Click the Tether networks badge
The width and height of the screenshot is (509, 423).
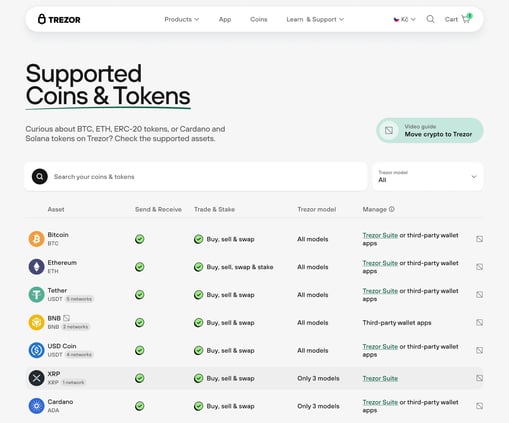[79, 299]
